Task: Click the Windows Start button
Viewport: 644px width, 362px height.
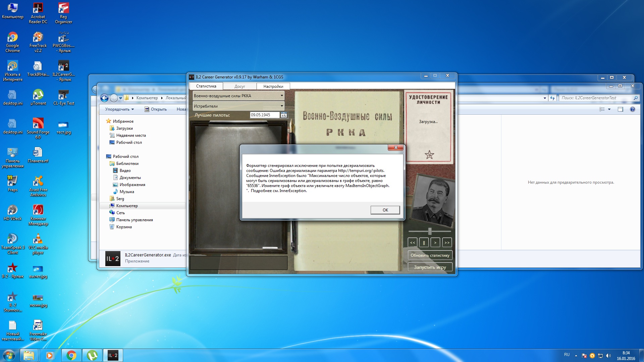Action: pyautogui.click(x=9, y=355)
